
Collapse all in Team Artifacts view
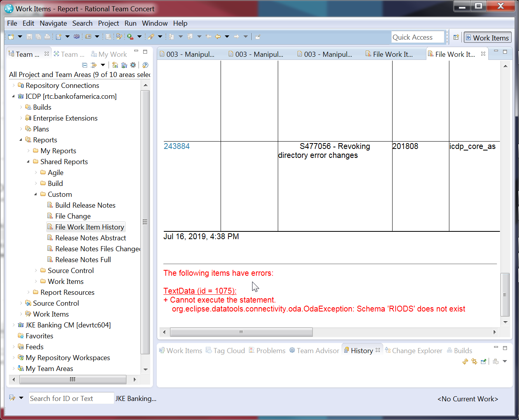(x=85, y=65)
